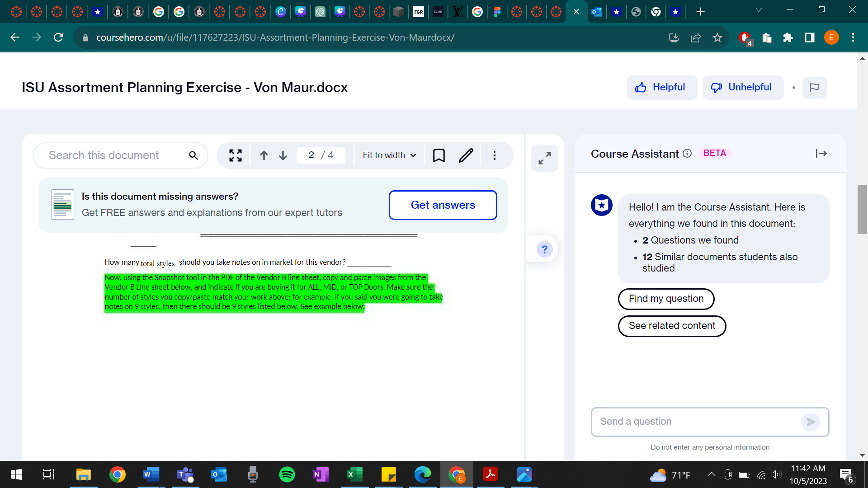Expand the document with the diagonal arrows button

pos(545,158)
